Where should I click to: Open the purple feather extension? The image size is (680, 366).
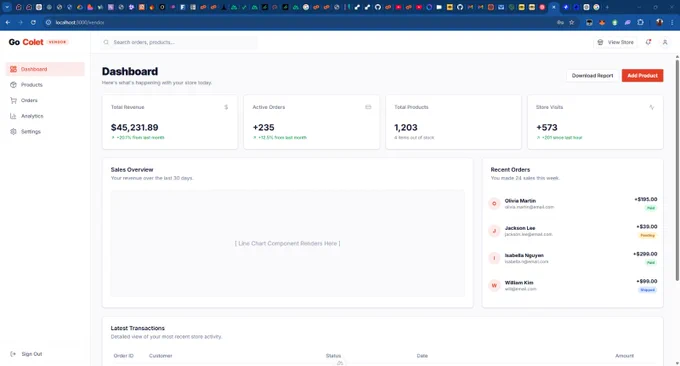pyautogui.click(x=628, y=22)
